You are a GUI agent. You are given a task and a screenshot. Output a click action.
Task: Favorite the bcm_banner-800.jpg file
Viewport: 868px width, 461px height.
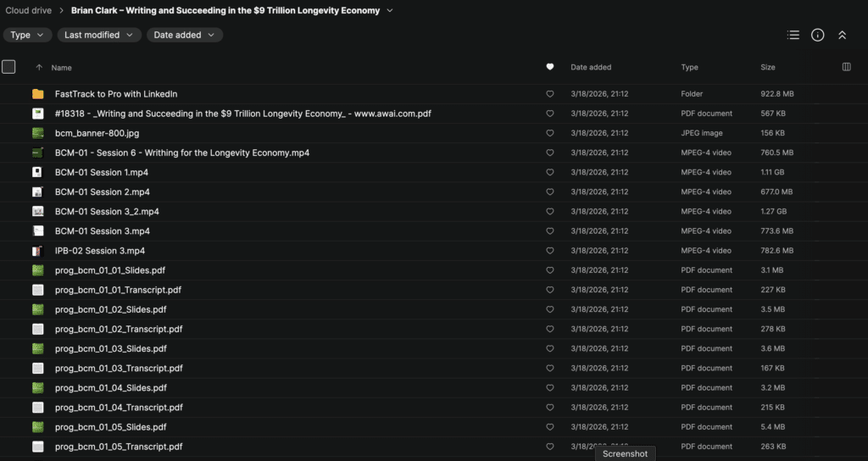(549, 133)
